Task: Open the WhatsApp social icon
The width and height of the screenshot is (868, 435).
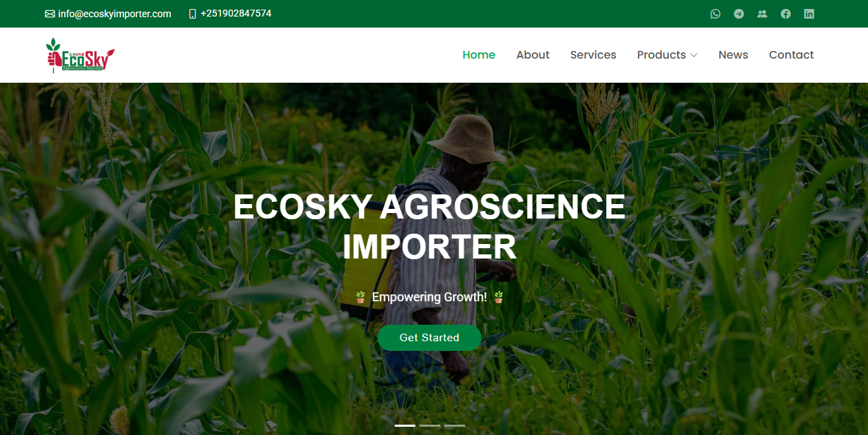Action: (715, 14)
